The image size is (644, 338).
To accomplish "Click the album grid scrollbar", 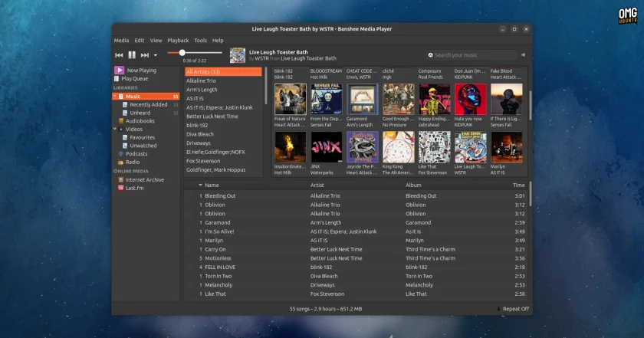I will click(x=530, y=105).
